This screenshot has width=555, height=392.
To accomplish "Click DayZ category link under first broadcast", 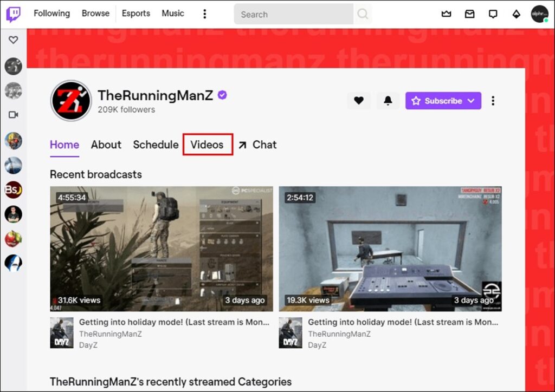I will 88,345.
